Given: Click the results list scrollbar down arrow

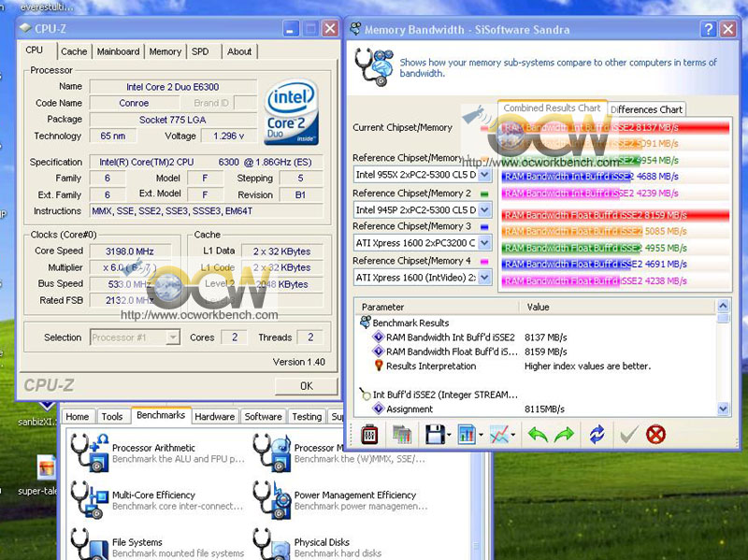Looking at the screenshot, I should pyautogui.click(x=723, y=409).
